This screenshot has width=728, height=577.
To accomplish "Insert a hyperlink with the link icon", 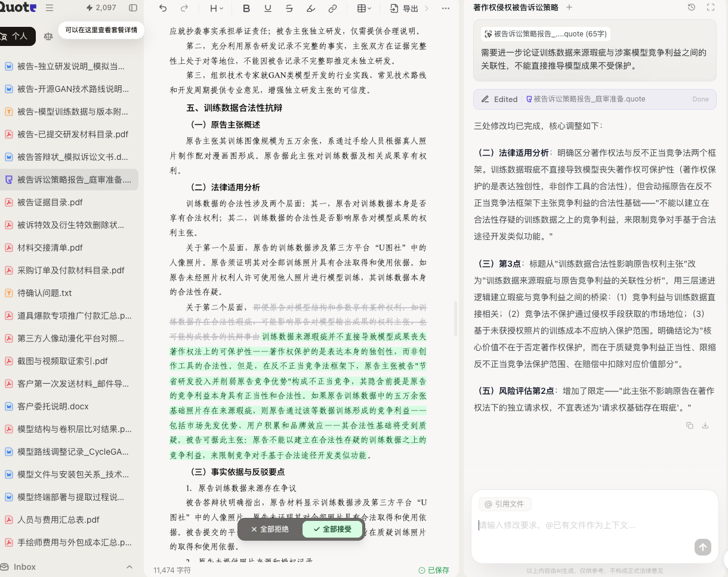I will [333, 8].
